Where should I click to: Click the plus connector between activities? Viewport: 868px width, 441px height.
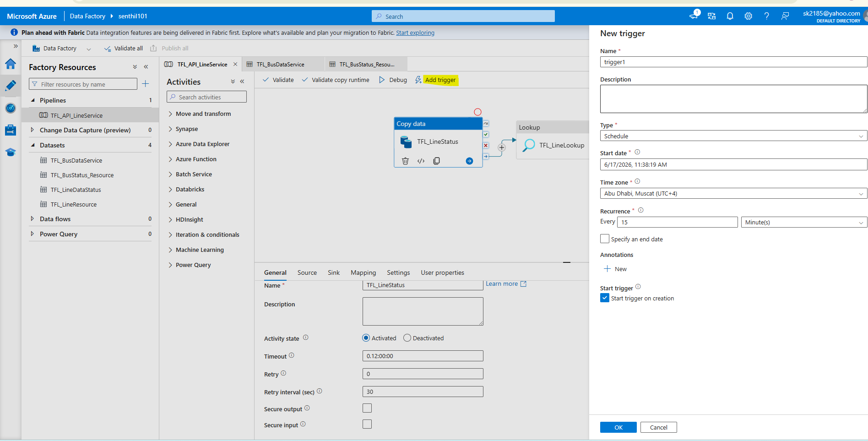pyautogui.click(x=502, y=147)
